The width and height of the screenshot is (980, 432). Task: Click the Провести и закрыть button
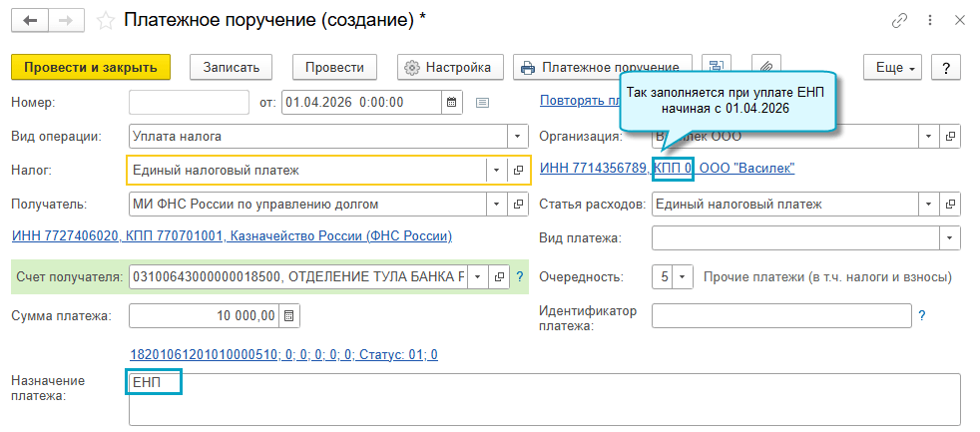coord(91,67)
